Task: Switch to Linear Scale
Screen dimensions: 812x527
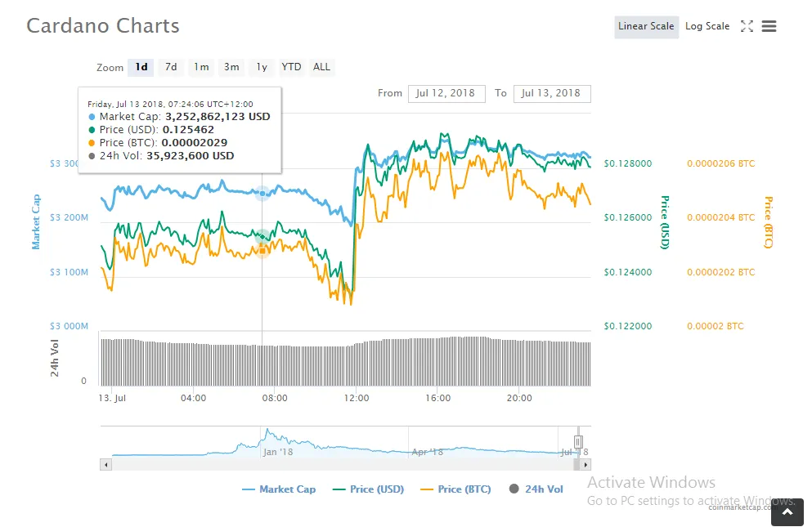Action: [x=646, y=26]
